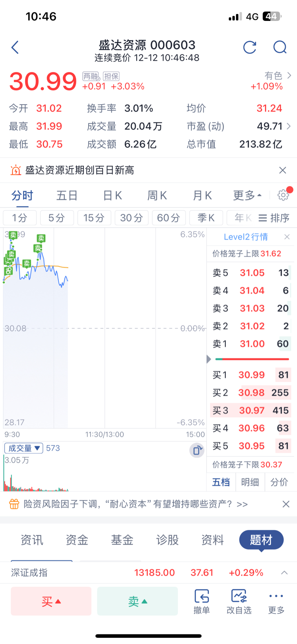This screenshot has height=644, width=297.
Task: Select the 1分 interval option
Action: (x=20, y=218)
